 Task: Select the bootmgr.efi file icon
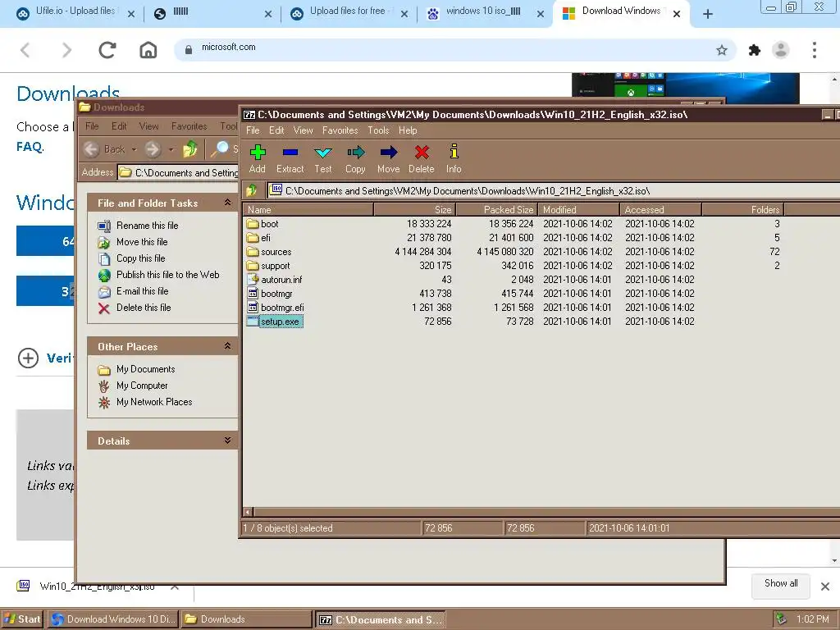[253, 307]
